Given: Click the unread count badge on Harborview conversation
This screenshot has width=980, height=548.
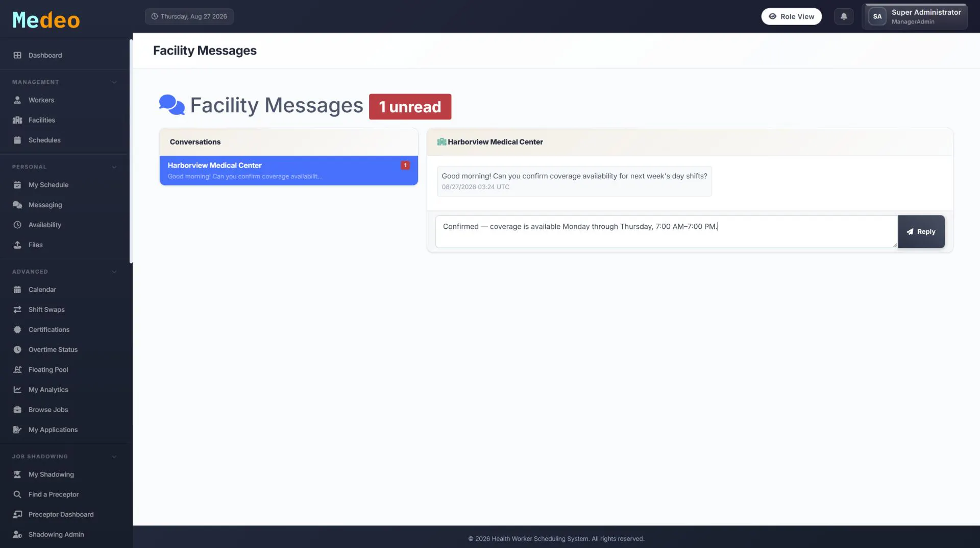Looking at the screenshot, I should tap(405, 165).
